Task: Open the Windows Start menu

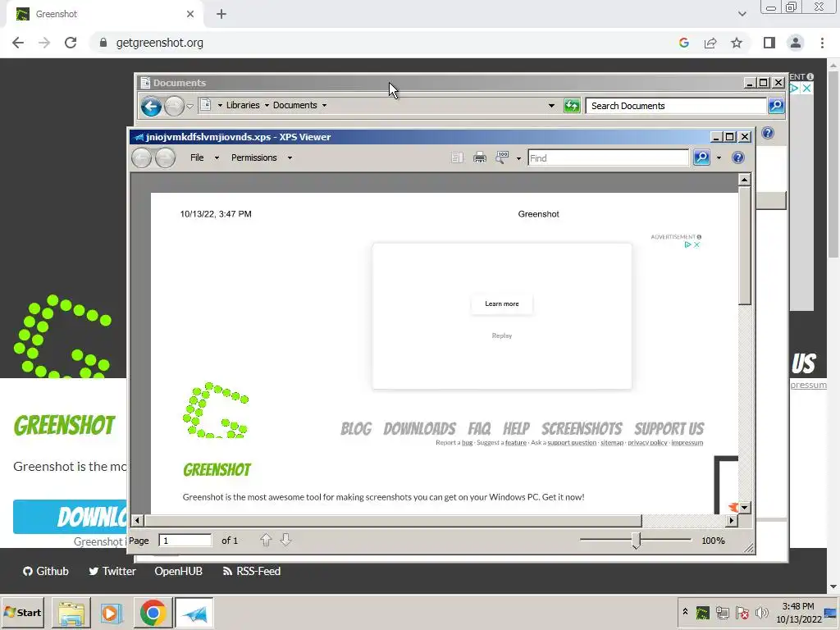Action: 23,612
